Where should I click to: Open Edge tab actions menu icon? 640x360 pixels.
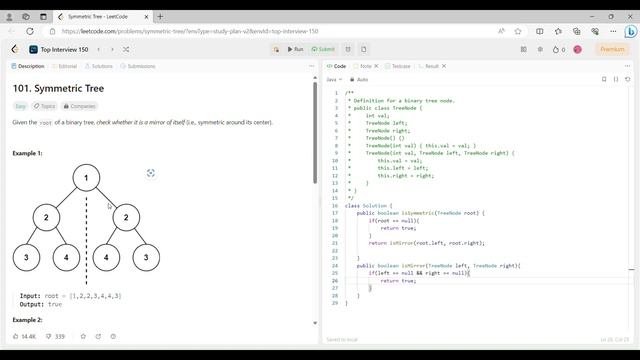coord(43,17)
